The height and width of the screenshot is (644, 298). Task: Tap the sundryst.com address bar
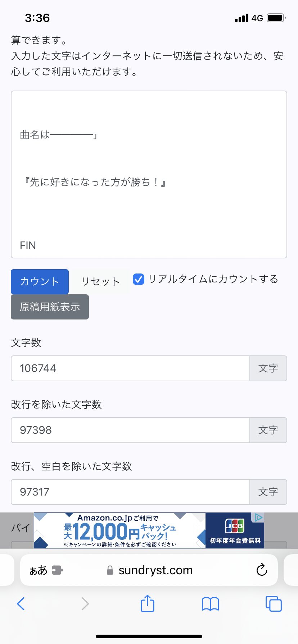point(155,570)
